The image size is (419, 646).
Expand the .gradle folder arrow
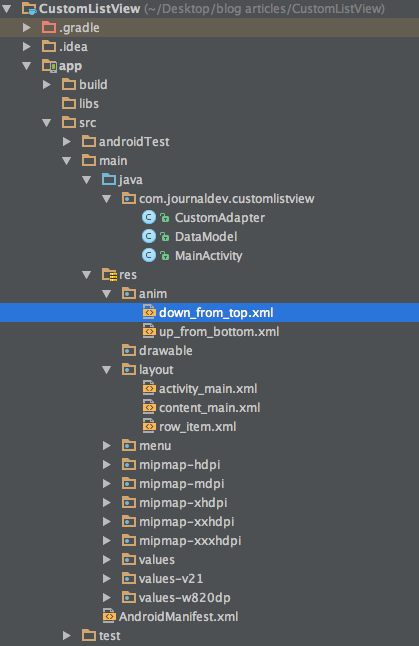pos(27,28)
